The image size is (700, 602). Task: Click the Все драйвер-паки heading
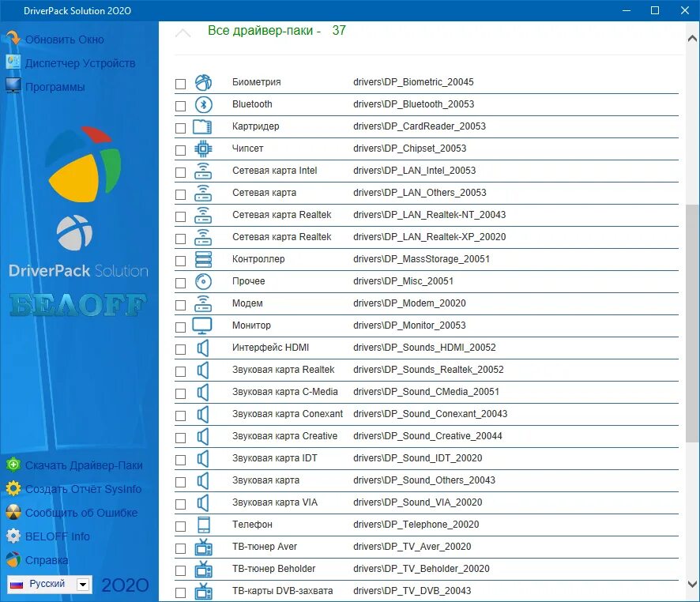pyautogui.click(x=277, y=30)
